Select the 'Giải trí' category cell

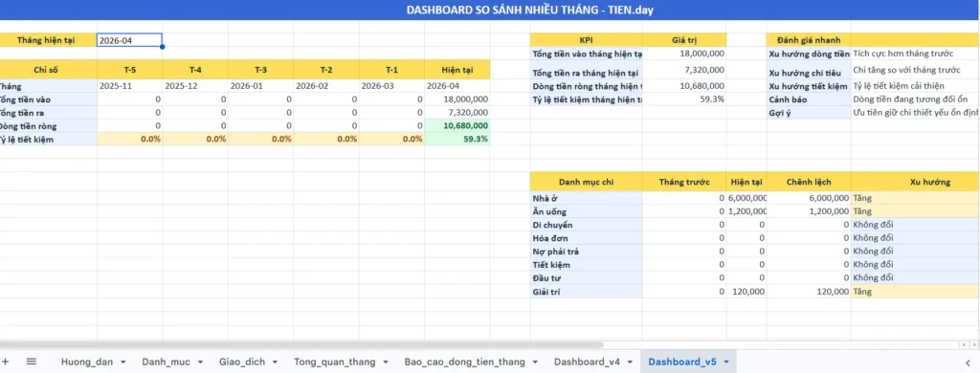click(586, 291)
